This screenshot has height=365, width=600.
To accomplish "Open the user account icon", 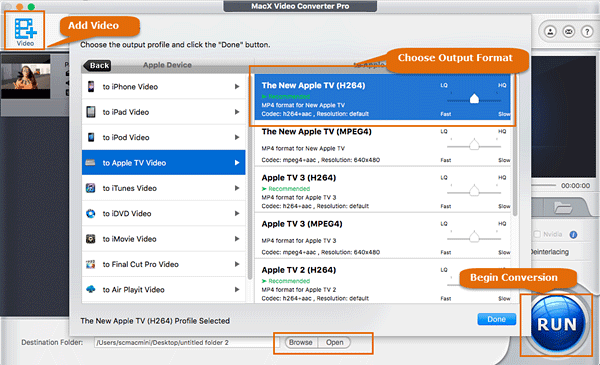I will pos(550,32).
